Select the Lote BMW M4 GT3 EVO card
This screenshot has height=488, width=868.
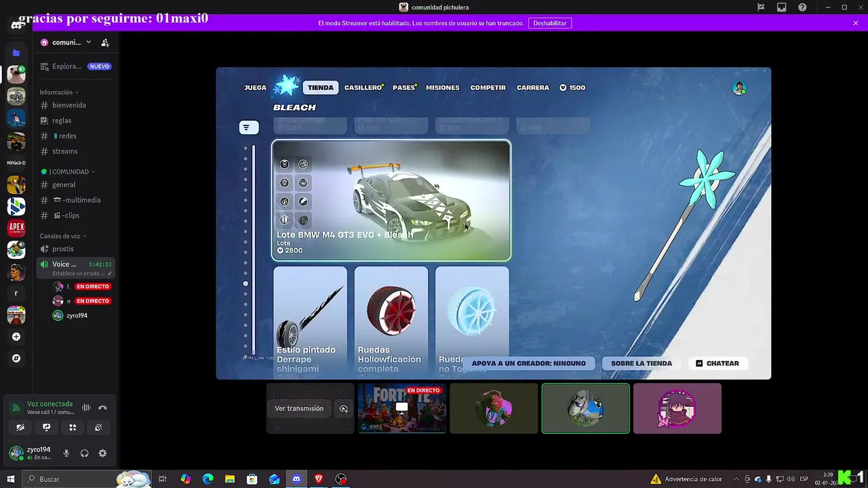point(391,201)
